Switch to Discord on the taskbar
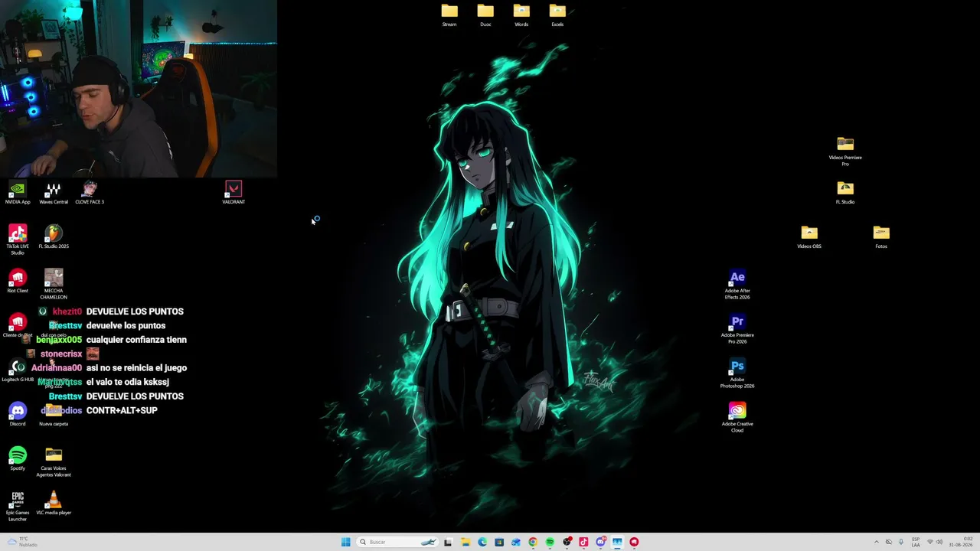The height and width of the screenshot is (551, 980). (x=600, y=542)
